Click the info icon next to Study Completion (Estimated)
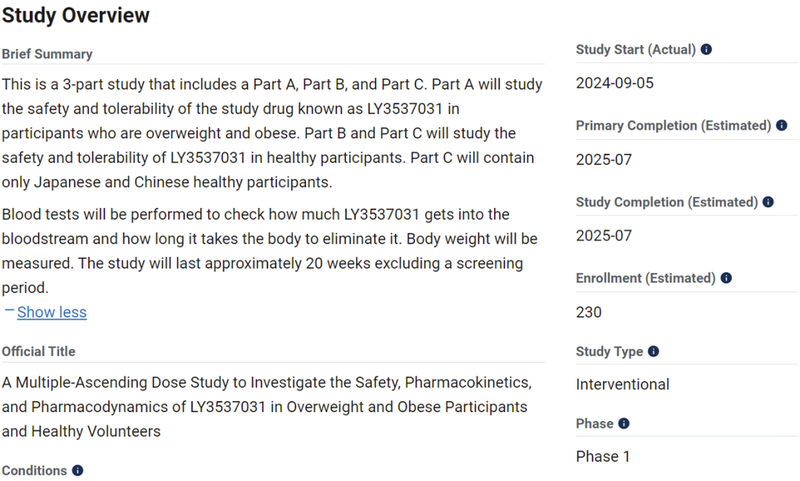This screenshot has width=800, height=481. (x=768, y=202)
